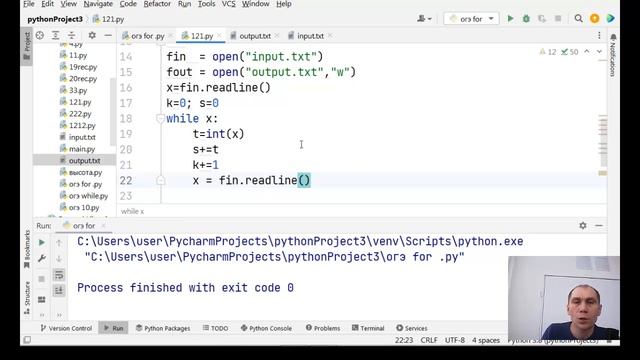
Task: Open the run configuration dropdown
Action: pos(471,19)
